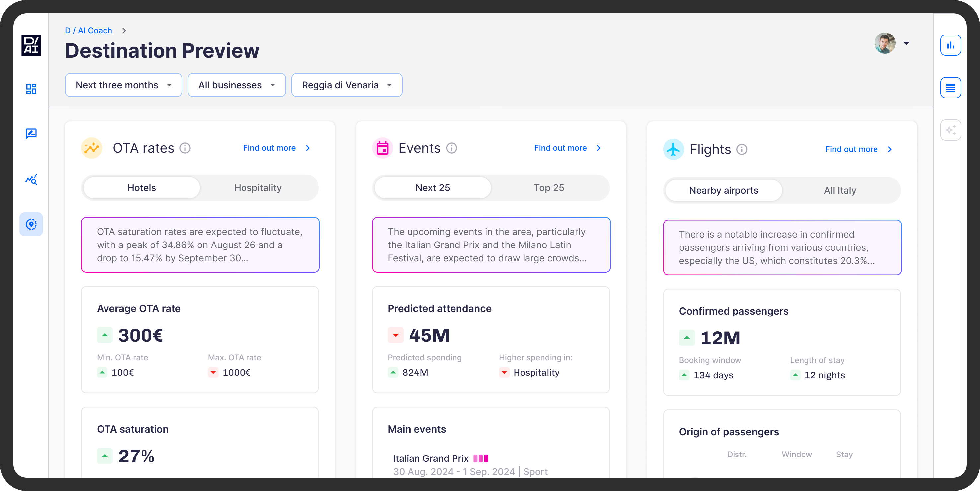Select the Next 25 events tab
The image size is (980, 491).
pos(432,188)
